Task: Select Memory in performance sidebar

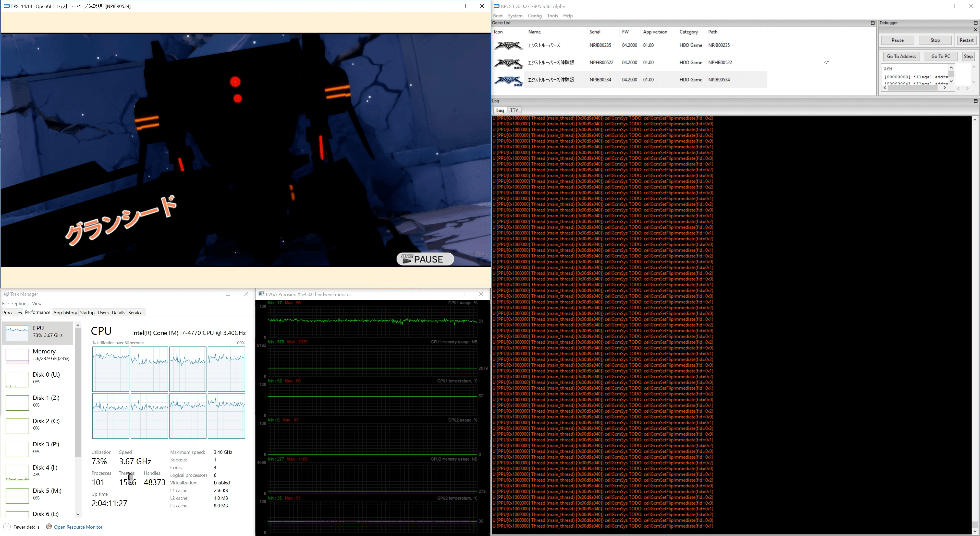Action: tap(38, 356)
